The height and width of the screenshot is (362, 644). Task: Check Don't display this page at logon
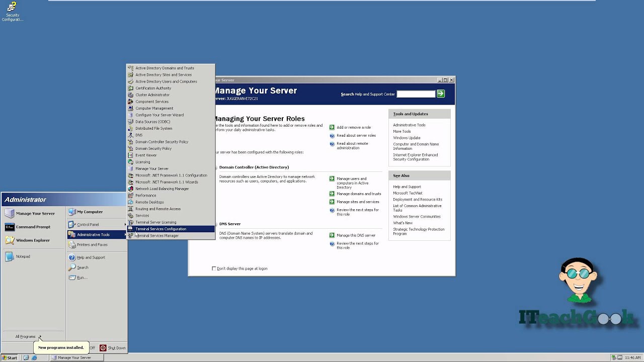coord(214,268)
